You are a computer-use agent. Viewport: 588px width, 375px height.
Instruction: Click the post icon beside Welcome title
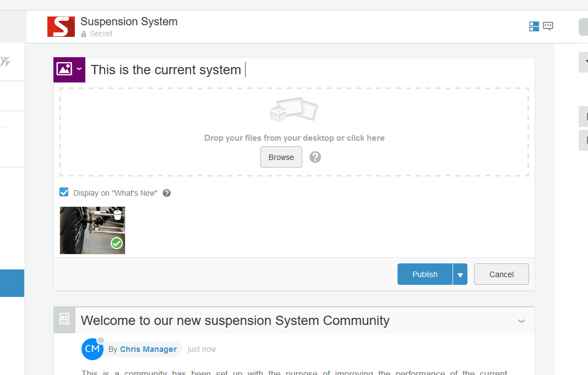coord(64,319)
